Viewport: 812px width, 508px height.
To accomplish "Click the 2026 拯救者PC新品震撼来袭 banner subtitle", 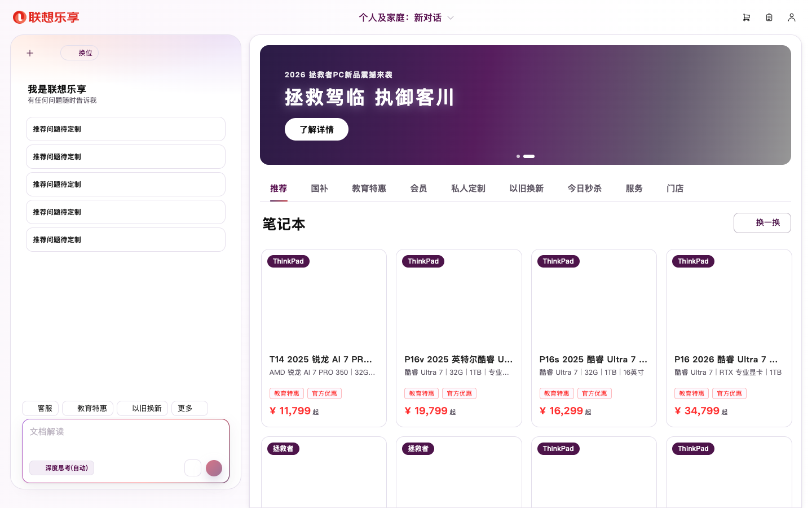I will [x=338, y=75].
